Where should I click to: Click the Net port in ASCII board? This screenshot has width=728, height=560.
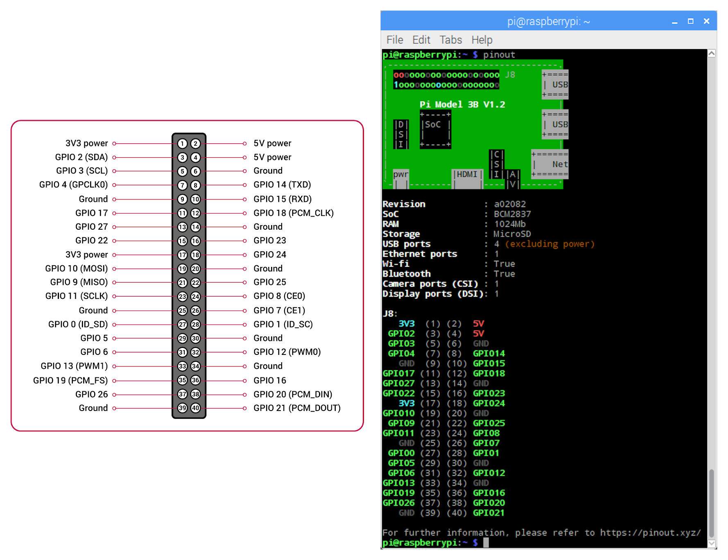[x=550, y=164]
